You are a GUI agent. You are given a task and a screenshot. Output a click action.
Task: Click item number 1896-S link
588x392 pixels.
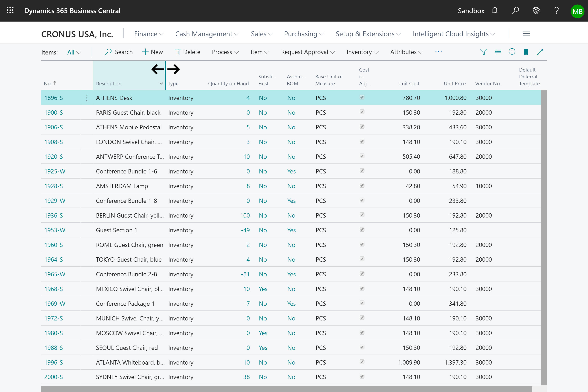click(x=53, y=98)
